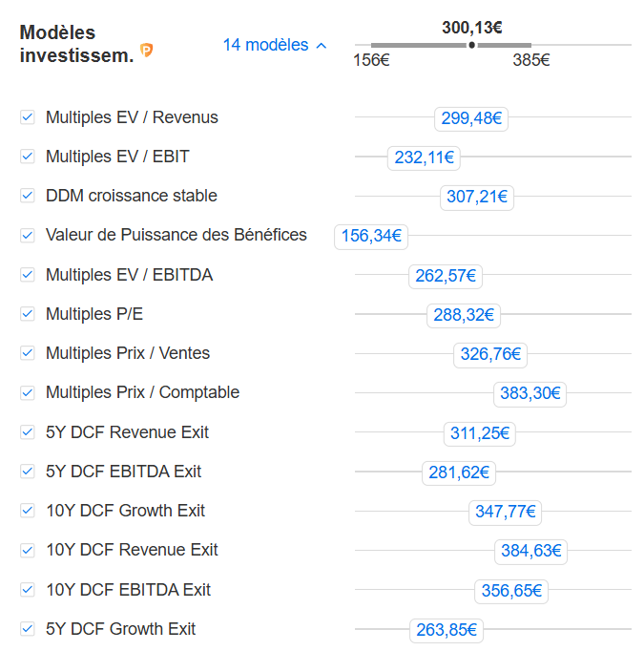Click Multiples Prix / Ventes label

(128, 353)
